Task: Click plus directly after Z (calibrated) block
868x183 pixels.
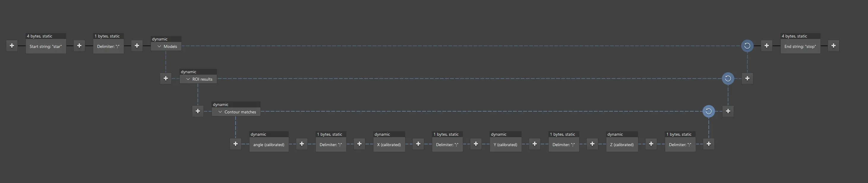Action: [x=651, y=144]
